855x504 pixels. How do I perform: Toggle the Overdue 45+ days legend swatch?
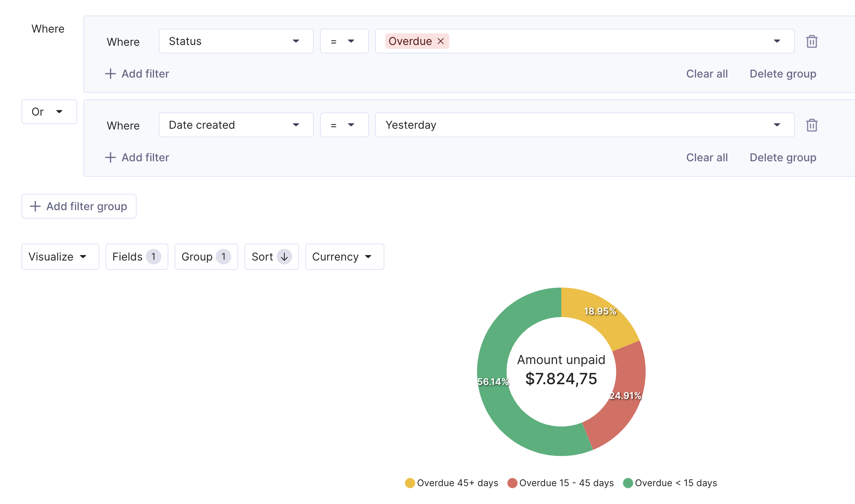tap(410, 483)
